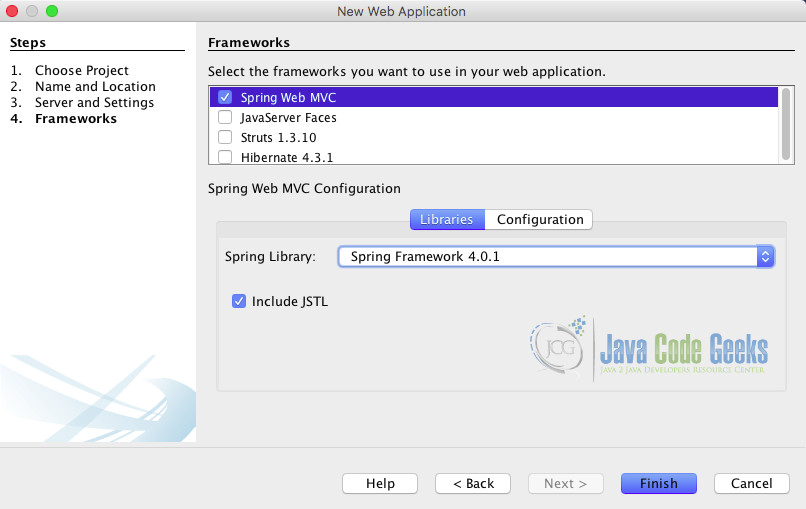
Task: Click the Help button
Action: point(380,483)
